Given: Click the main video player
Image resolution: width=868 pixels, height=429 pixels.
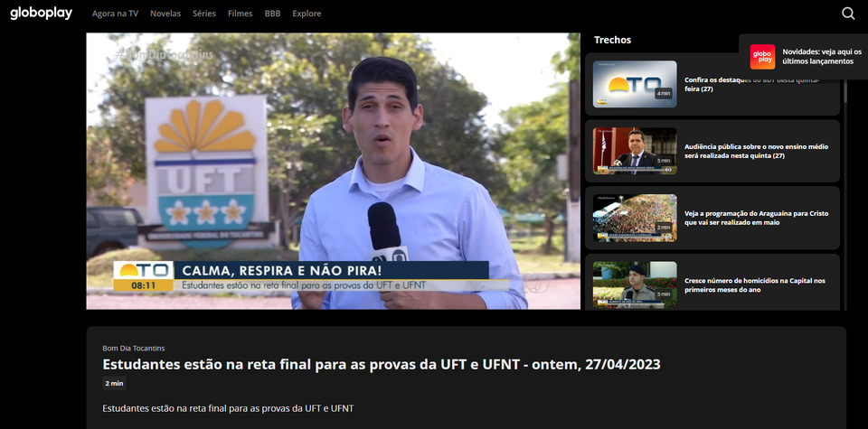Looking at the screenshot, I should [334, 171].
